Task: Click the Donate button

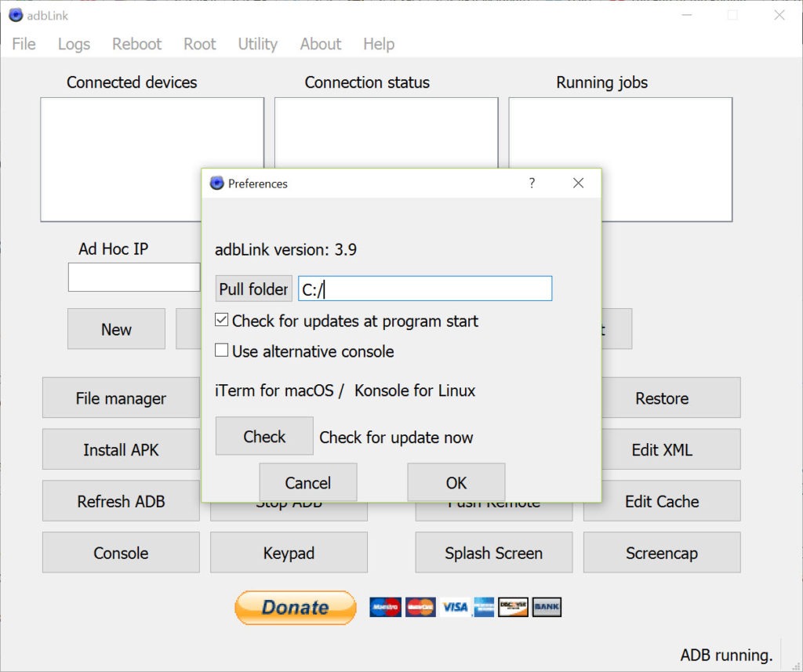Action: [296, 608]
